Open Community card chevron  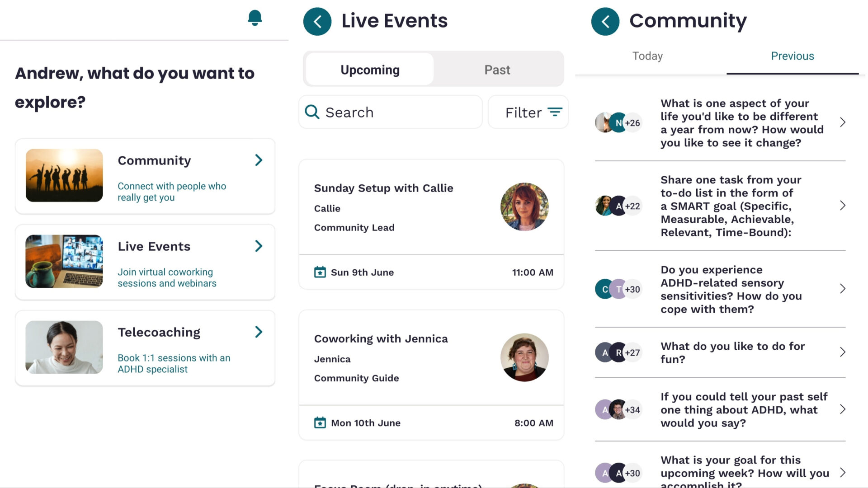(259, 160)
